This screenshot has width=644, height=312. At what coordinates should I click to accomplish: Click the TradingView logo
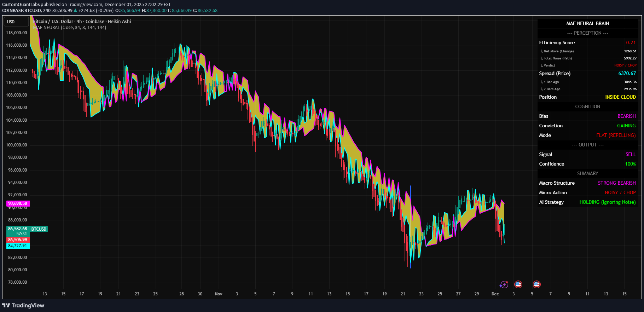coord(23,305)
